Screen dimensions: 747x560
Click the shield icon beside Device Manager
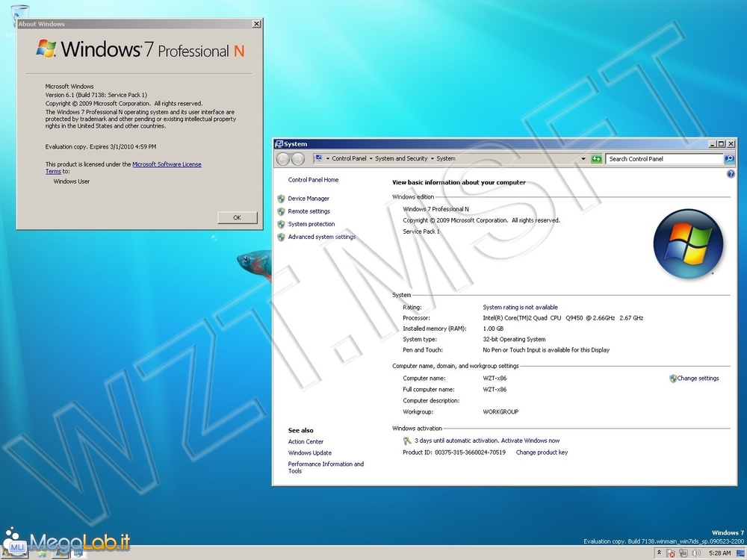[x=281, y=199]
